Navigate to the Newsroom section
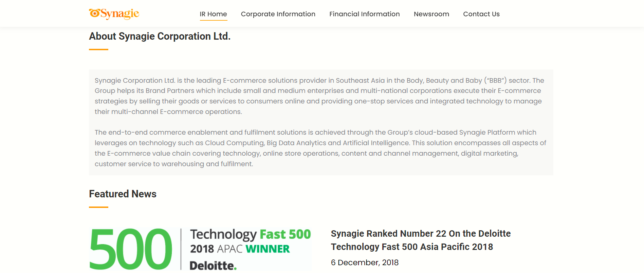644x273 pixels. point(431,14)
